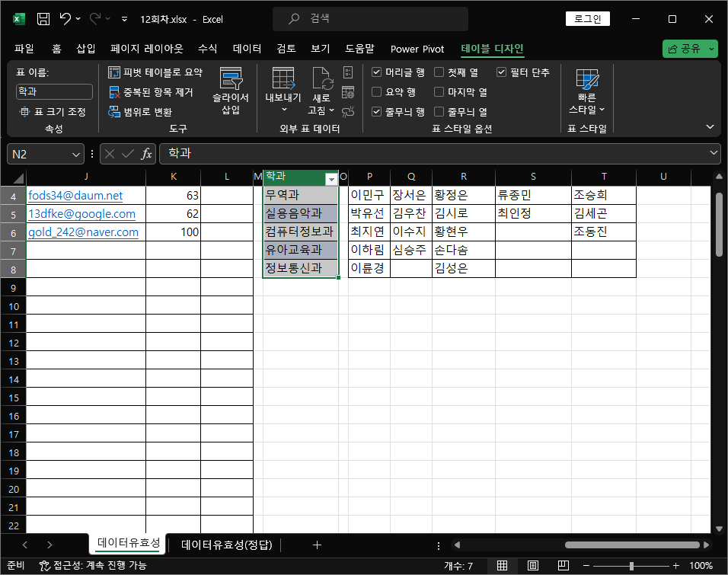This screenshot has width=728, height=575.
Task: Uncheck 머리글 행 checkbox
Action: [376, 72]
